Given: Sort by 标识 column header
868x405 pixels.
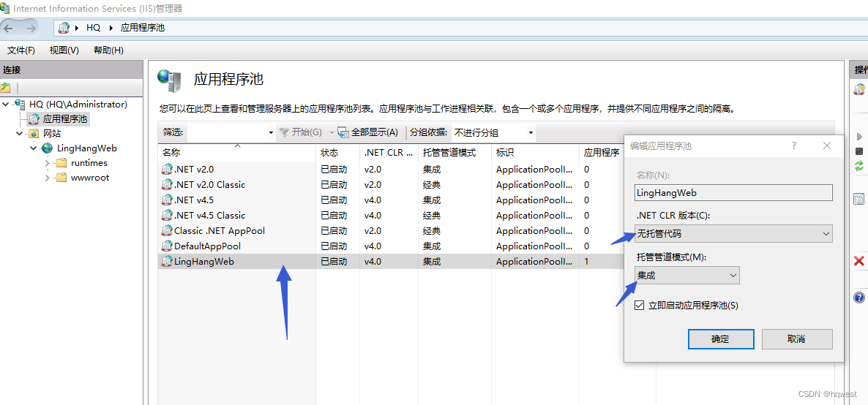Looking at the screenshot, I should [x=535, y=152].
